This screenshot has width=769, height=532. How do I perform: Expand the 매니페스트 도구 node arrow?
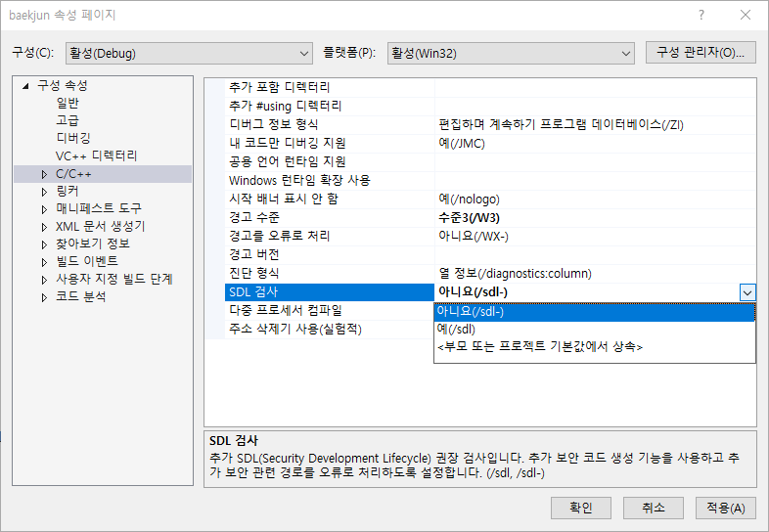coord(44,209)
